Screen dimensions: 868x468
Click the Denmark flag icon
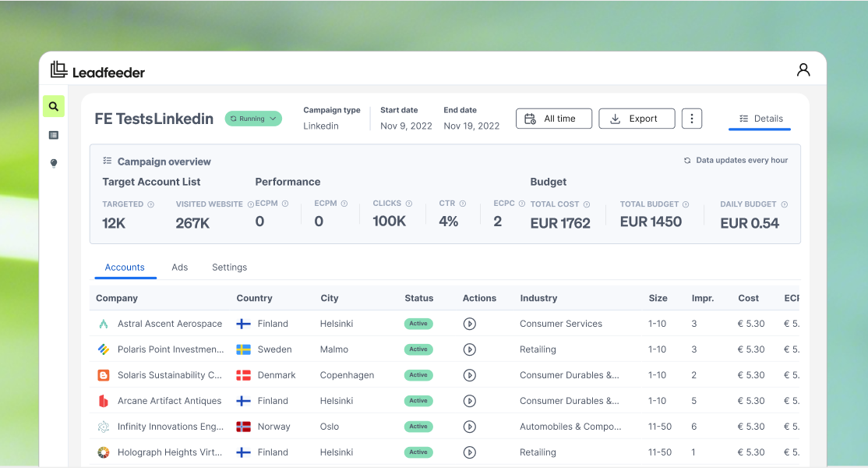point(244,375)
